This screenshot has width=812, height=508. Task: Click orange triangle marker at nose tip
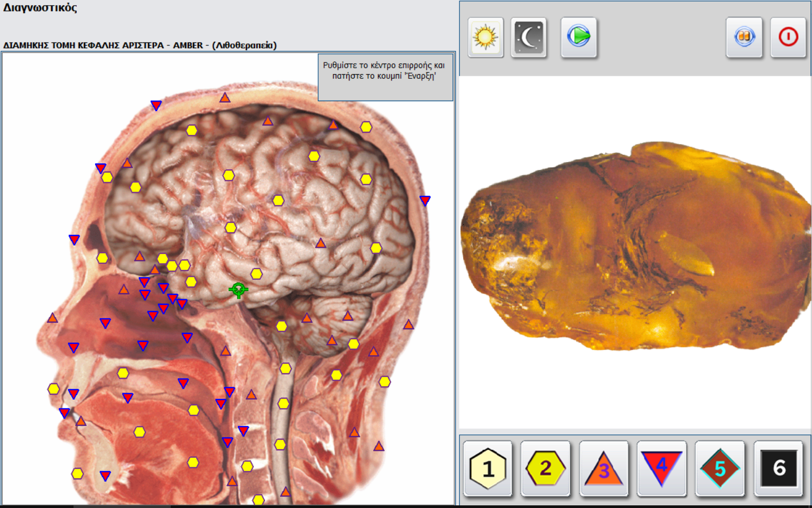pyautogui.click(x=52, y=318)
